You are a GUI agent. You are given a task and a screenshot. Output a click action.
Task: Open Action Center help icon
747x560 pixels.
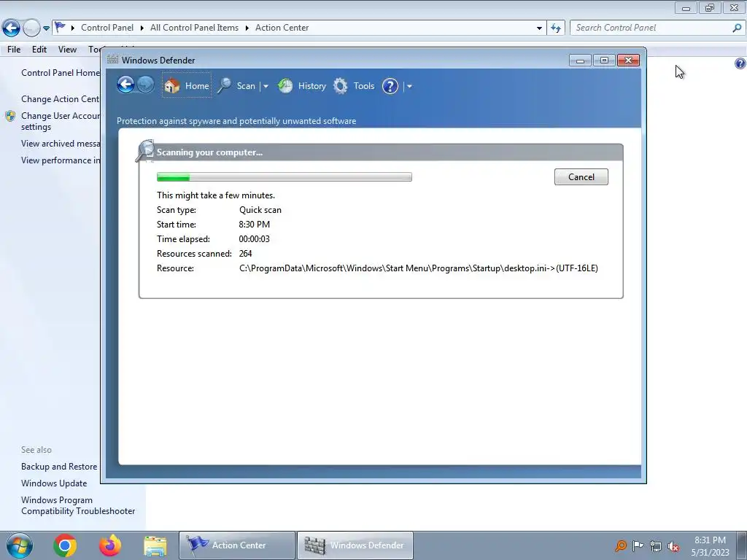click(x=740, y=63)
